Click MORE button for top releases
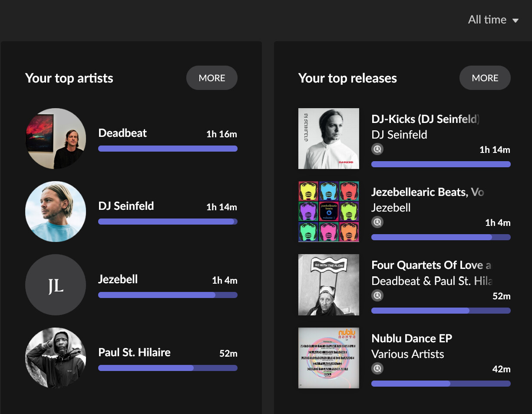This screenshot has height=414, width=532. point(485,78)
